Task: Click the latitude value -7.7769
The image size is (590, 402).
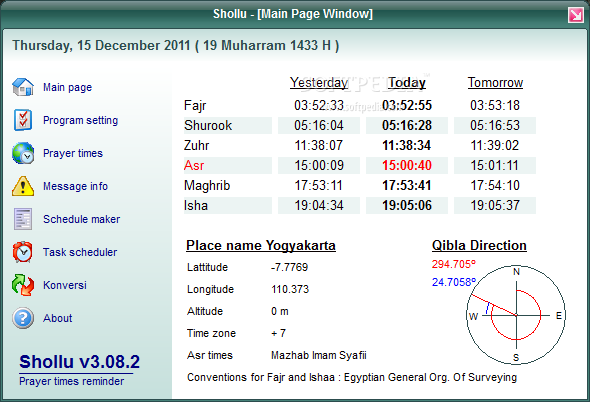Action: pos(289,267)
